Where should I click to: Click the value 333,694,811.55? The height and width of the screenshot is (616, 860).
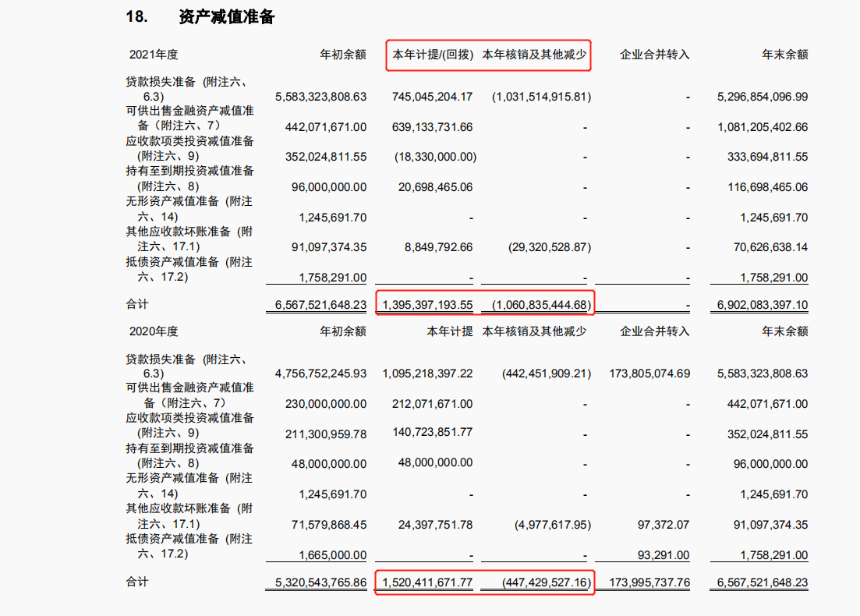click(x=767, y=157)
